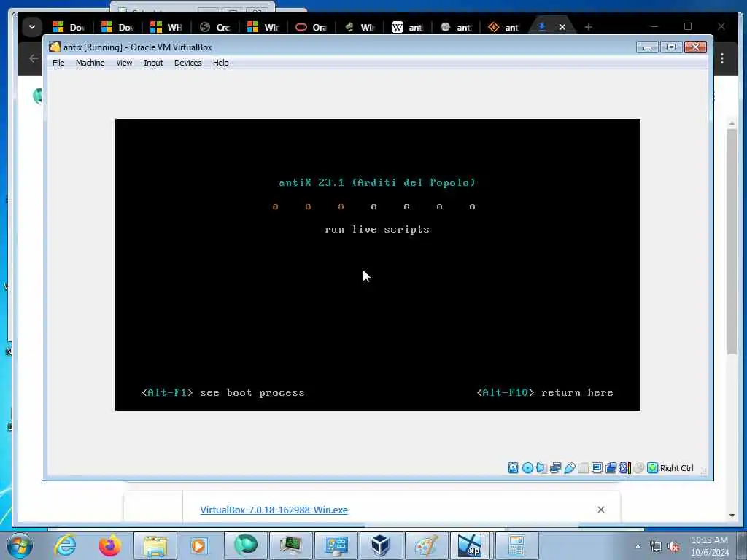Click the display settings indicator icon
The height and width of the screenshot is (560, 747).
pos(597,468)
